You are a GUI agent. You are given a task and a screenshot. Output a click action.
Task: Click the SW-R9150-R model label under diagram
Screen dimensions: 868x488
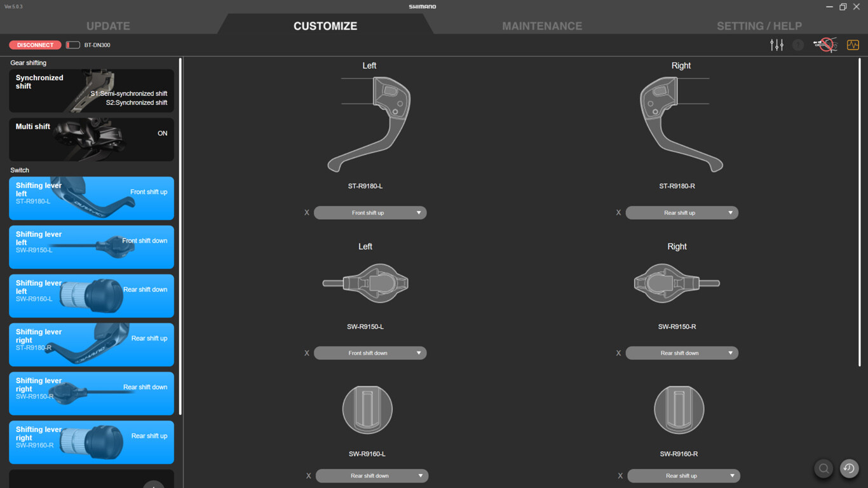coord(677,327)
